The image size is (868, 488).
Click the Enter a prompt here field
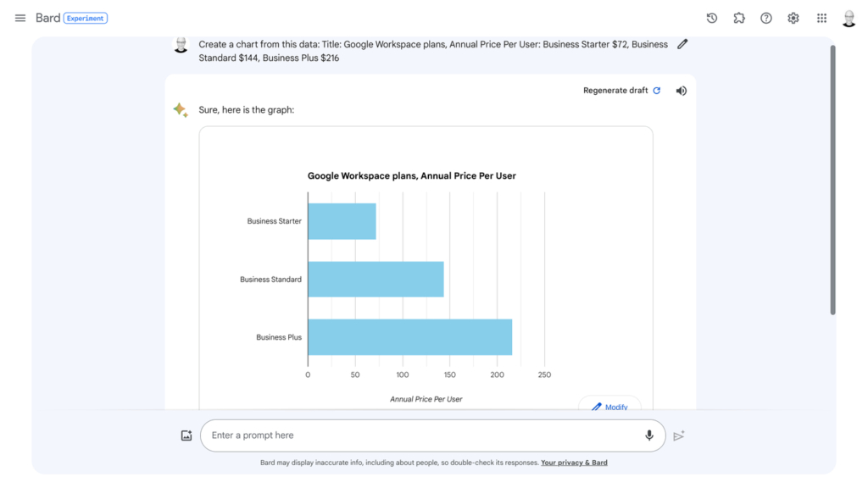coord(381,435)
